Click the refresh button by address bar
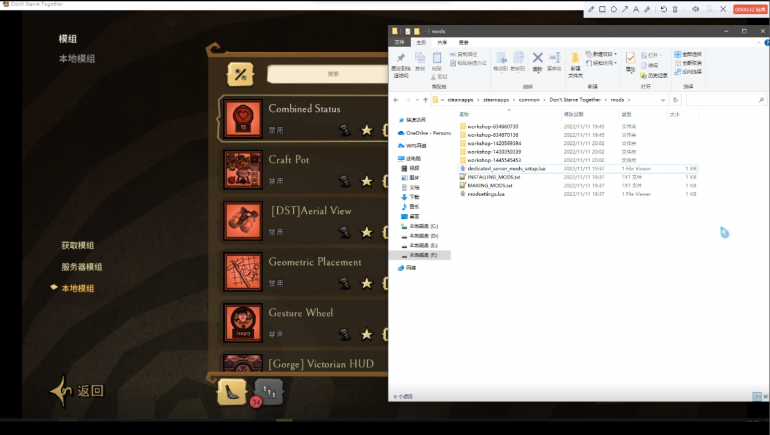This screenshot has width=770, height=435. click(675, 100)
